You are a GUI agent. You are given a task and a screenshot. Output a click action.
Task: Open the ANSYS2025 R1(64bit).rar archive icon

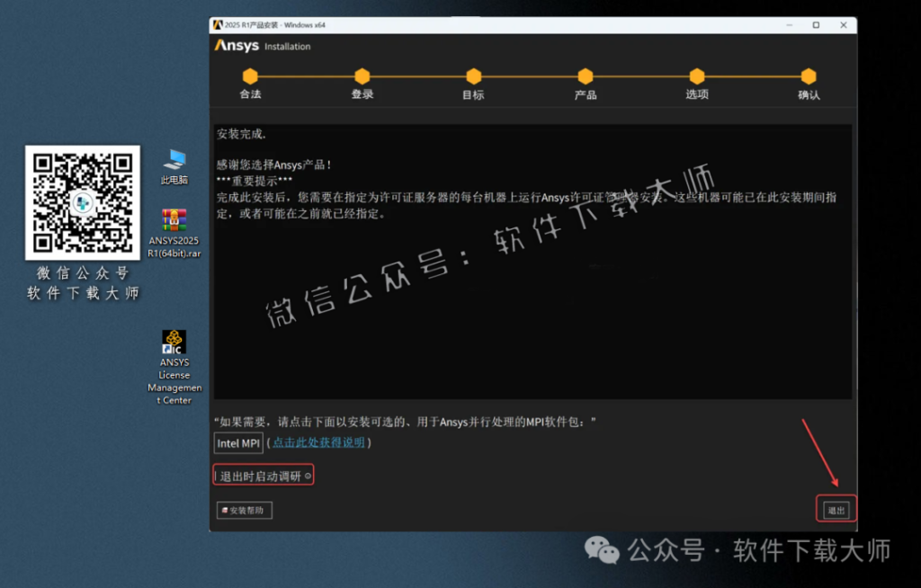[x=174, y=220]
